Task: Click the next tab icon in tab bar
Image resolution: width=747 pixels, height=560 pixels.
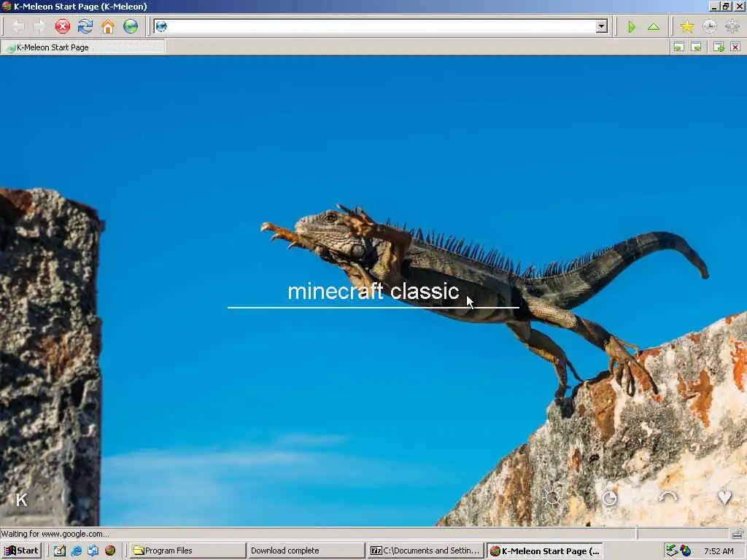Action: click(696, 47)
